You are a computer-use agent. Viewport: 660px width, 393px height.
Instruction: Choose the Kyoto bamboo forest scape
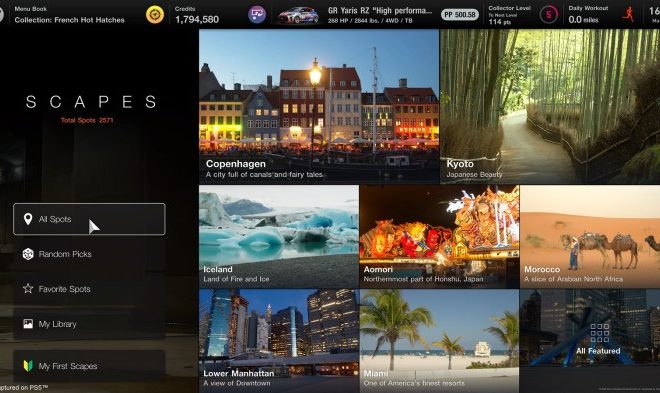[x=550, y=106]
